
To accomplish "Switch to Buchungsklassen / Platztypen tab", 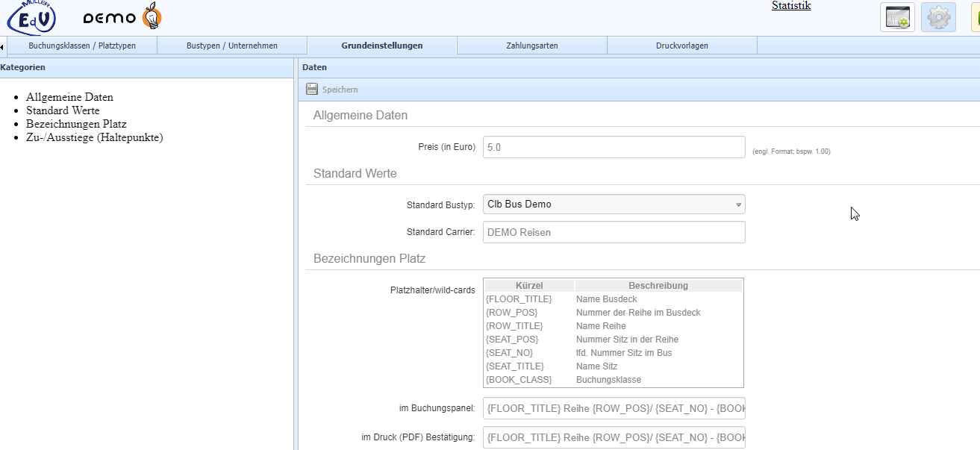I will (x=82, y=46).
